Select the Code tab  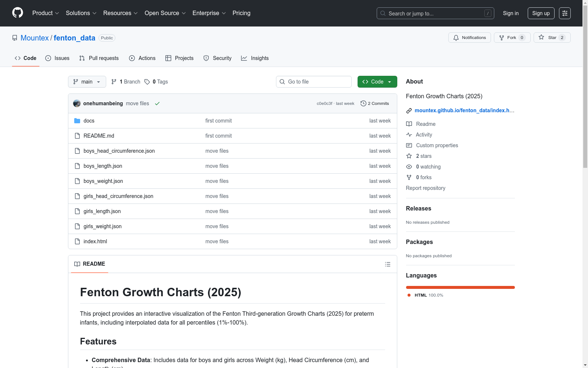click(x=26, y=58)
